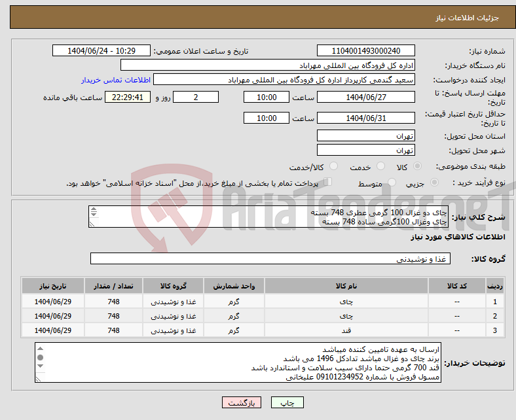Click the تاریخ نیاز column header
Viewport: 516px width, 420px height.
coord(52,287)
